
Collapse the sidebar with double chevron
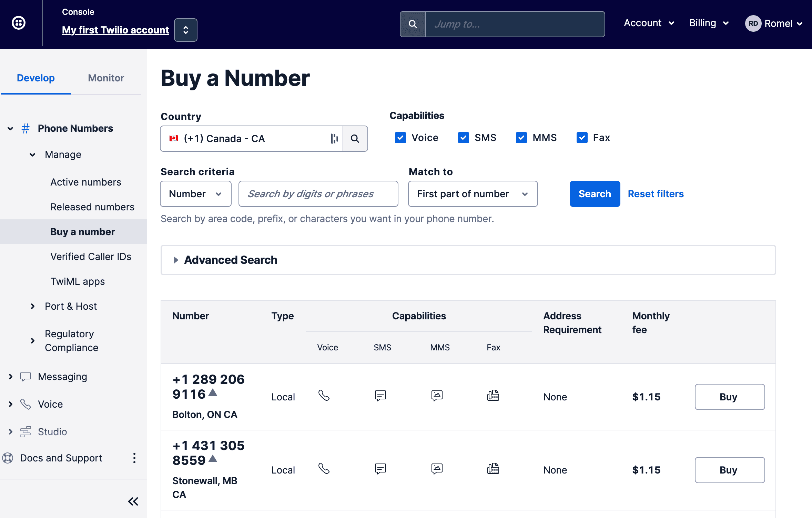pos(133,501)
